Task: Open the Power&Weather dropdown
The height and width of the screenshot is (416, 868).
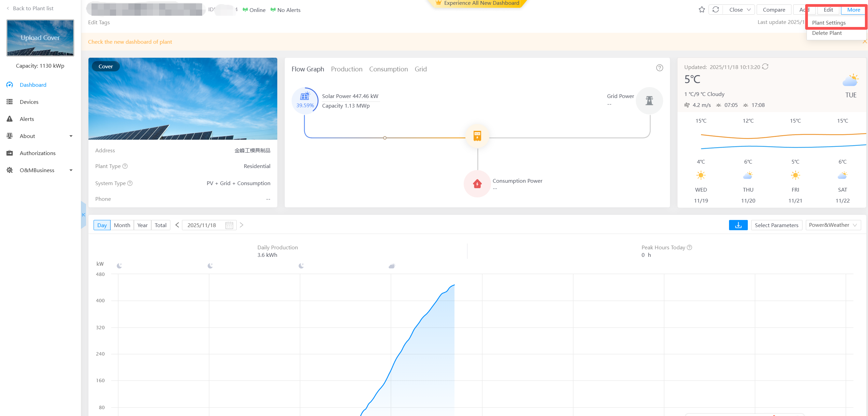Action: pos(833,225)
